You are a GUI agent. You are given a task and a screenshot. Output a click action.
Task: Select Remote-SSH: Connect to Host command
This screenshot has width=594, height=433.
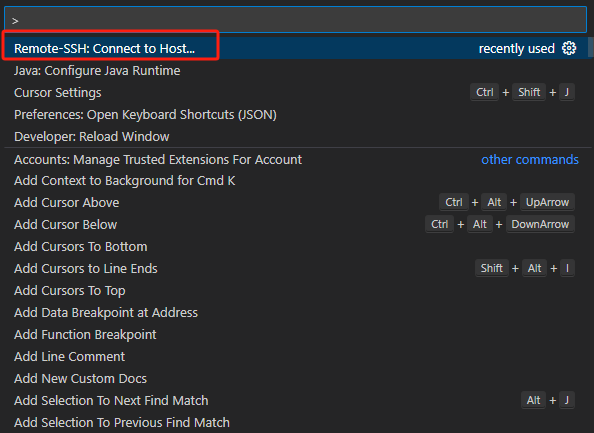pyautogui.click(x=295, y=48)
